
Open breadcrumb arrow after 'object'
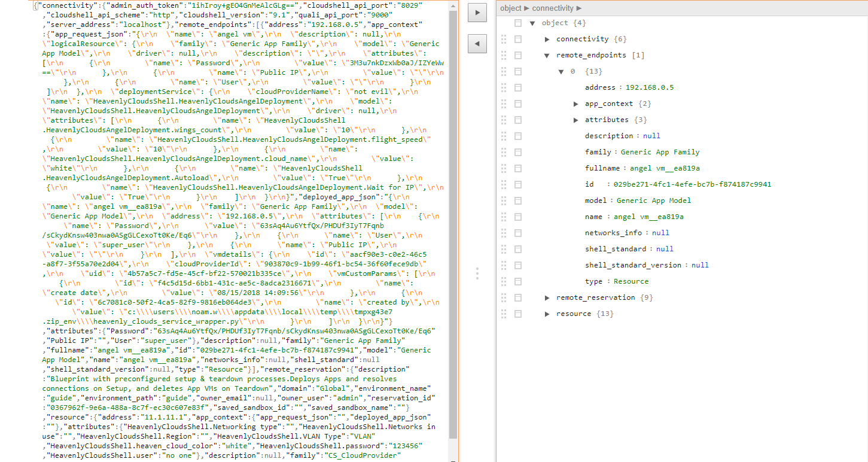[527, 8]
